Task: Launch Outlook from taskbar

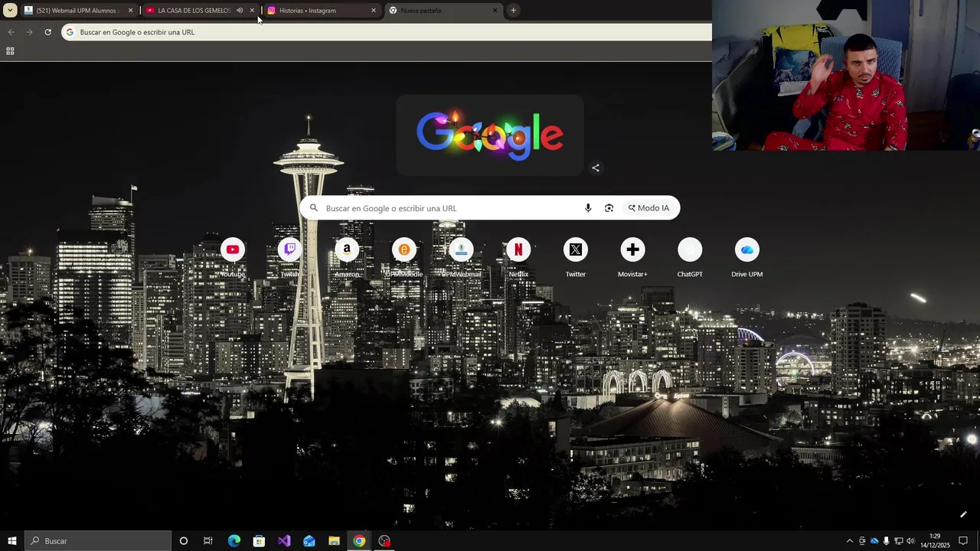Action: [x=309, y=541]
